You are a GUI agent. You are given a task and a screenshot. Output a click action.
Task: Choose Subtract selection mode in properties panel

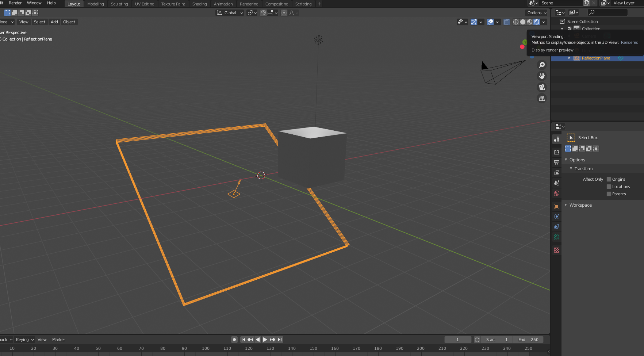click(x=582, y=149)
